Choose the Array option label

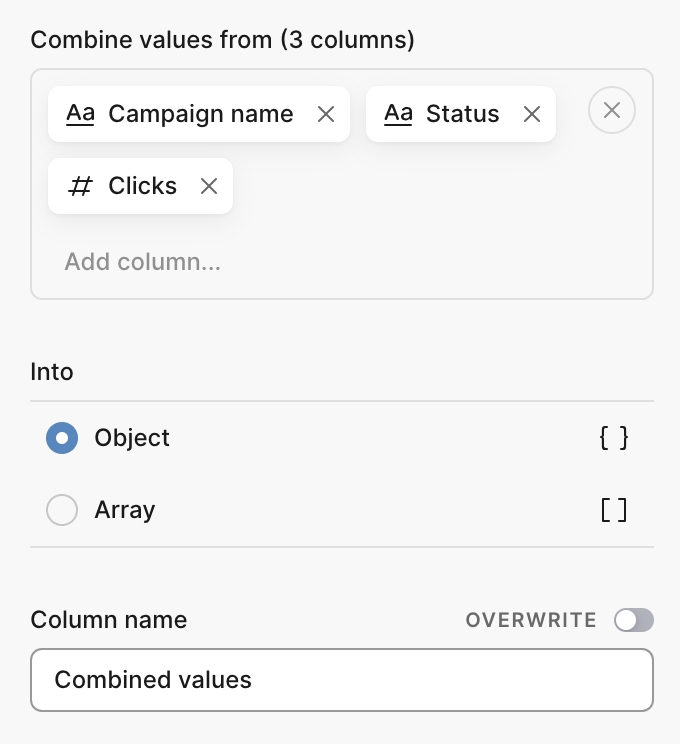click(x=125, y=511)
